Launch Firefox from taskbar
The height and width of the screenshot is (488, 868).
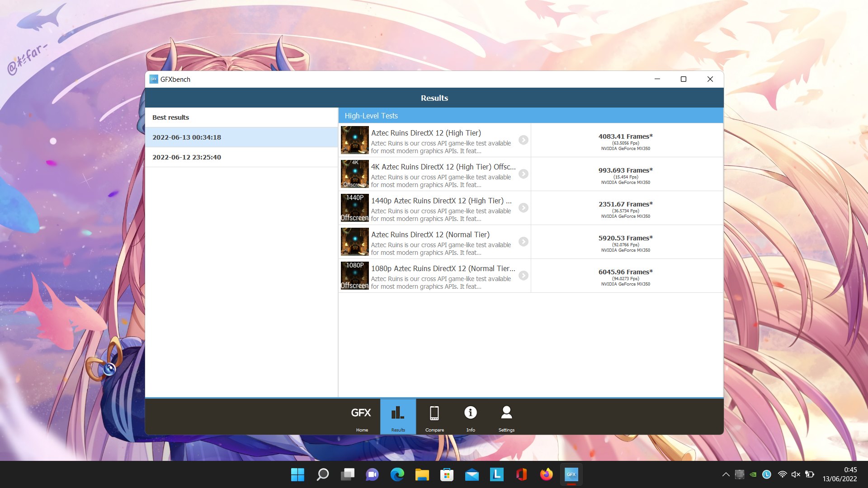pyautogui.click(x=547, y=474)
